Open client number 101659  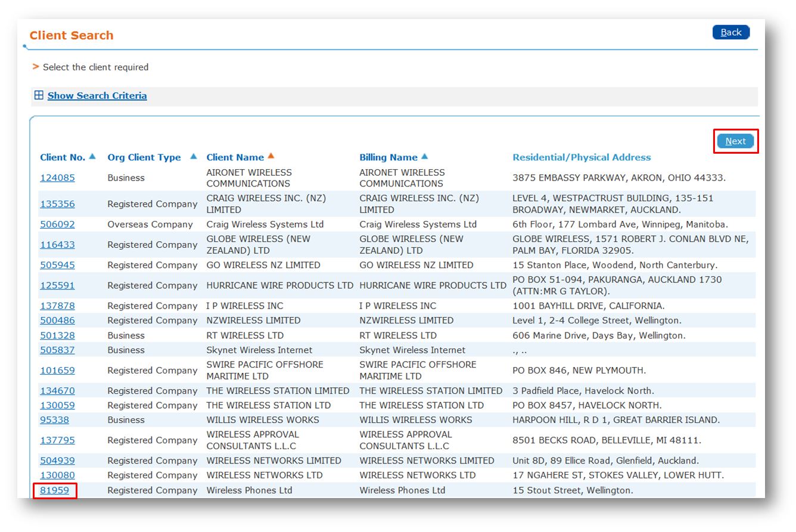click(x=57, y=370)
